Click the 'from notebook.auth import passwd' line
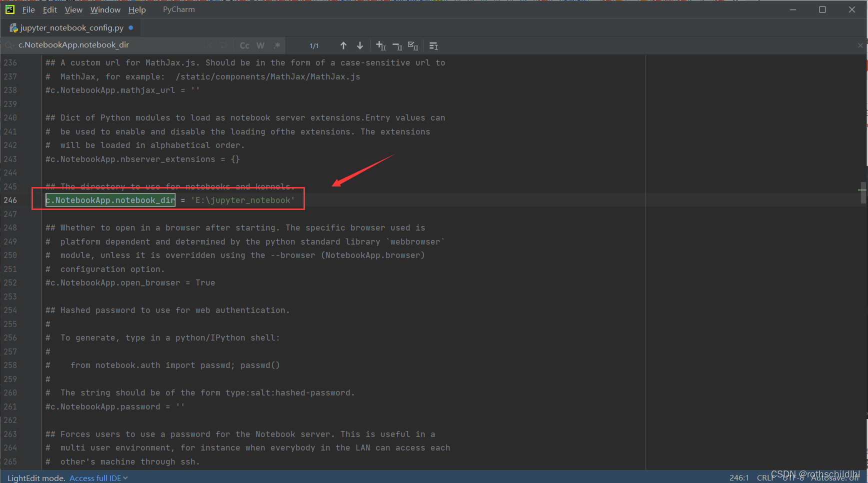This screenshot has height=483, width=868. (162, 365)
